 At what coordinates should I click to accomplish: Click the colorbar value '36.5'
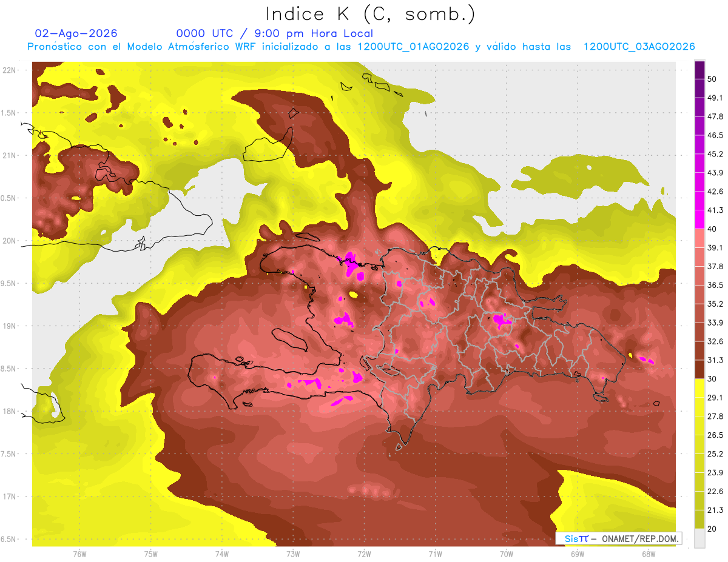pyautogui.click(x=715, y=285)
